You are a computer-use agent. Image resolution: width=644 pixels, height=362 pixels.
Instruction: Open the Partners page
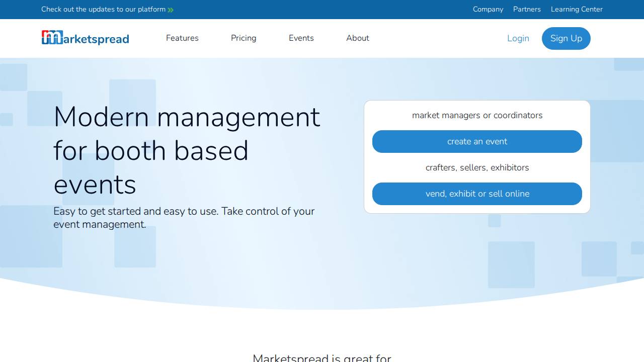[527, 9]
